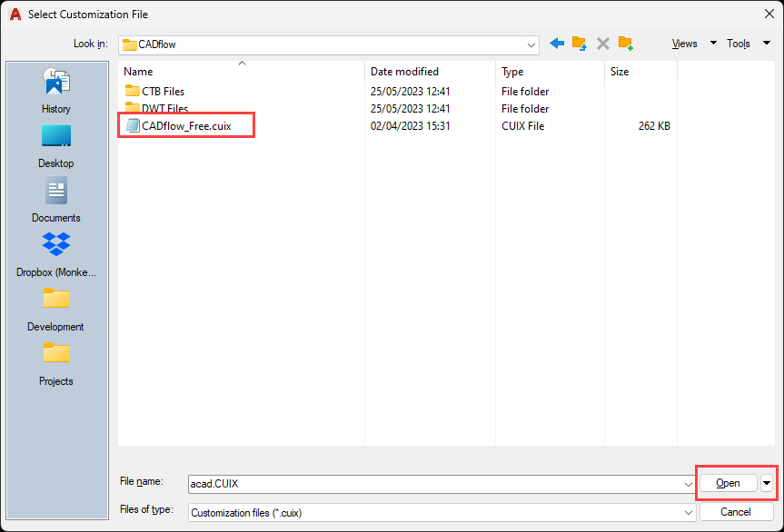Sort by Size column header

click(640, 72)
